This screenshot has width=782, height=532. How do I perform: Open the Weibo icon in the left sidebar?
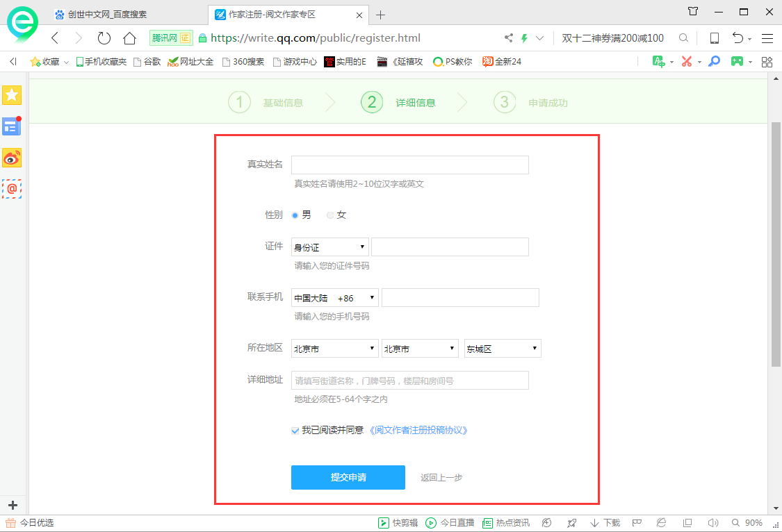12,158
